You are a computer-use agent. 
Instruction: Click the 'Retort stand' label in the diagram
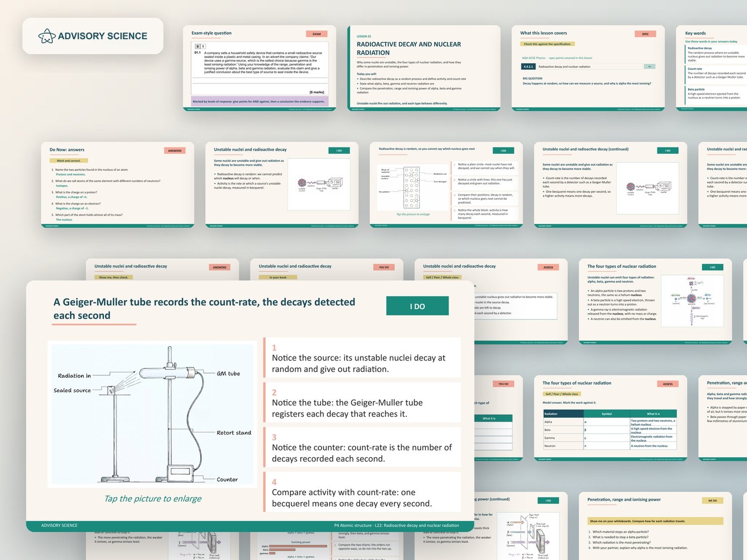234,433
